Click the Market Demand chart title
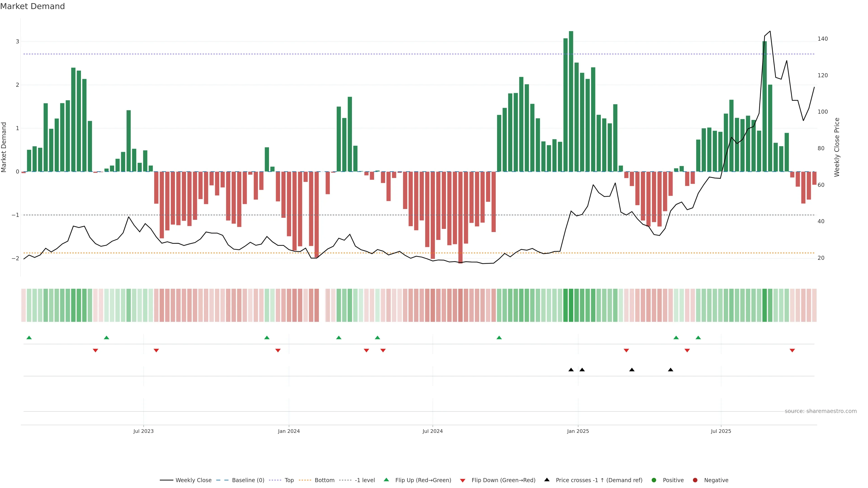Screen dimensions: 868x488 32,6
